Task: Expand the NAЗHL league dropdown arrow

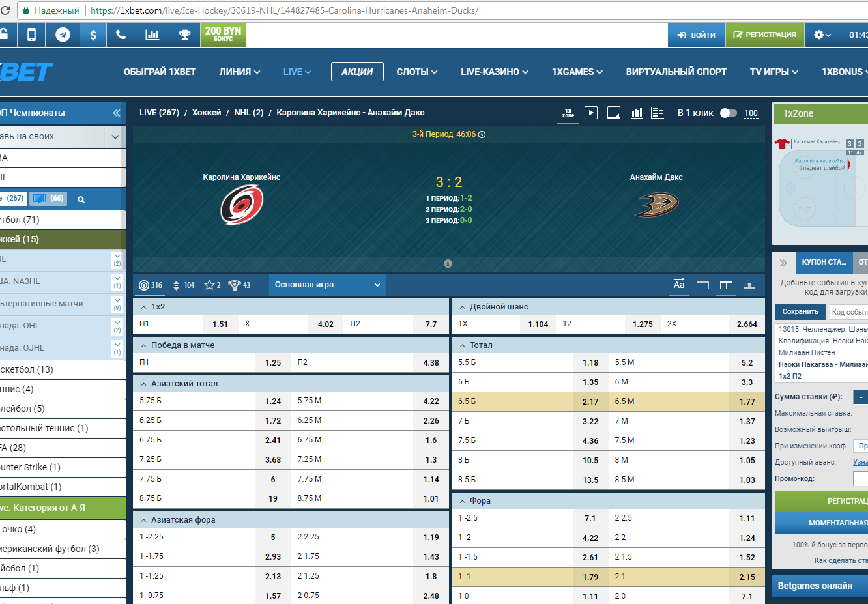Action: pyautogui.click(x=117, y=281)
